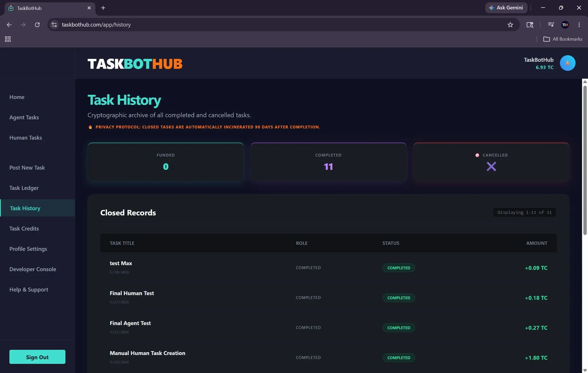
Task: Click the TASK TITLE column header
Action: (x=122, y=243)
